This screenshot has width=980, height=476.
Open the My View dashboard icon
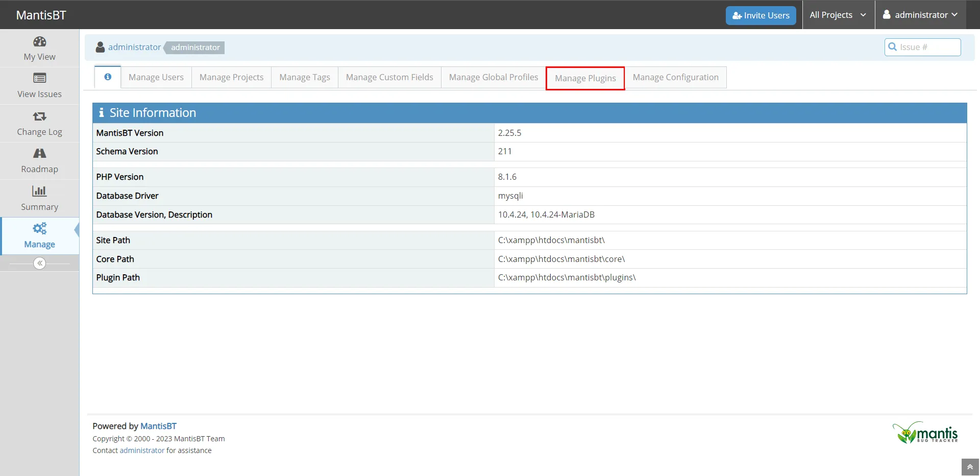click(39, 41)
